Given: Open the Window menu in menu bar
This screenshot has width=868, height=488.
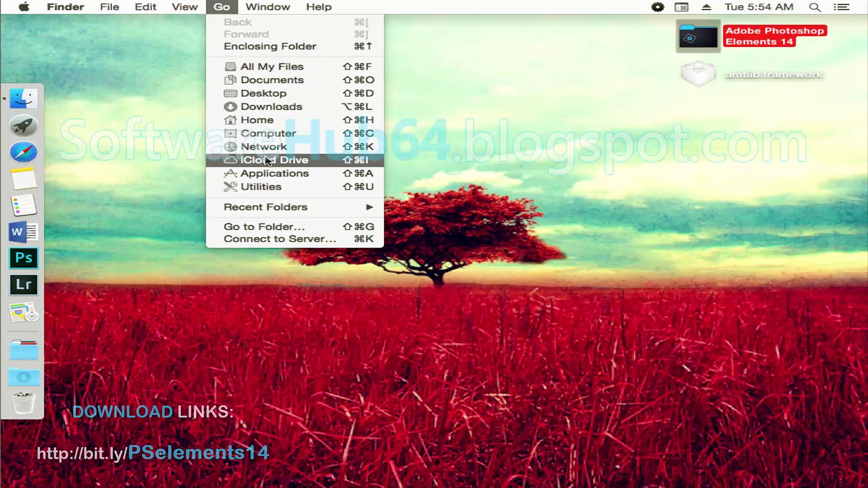Looking at the screenshot, I should pos(268,7).
